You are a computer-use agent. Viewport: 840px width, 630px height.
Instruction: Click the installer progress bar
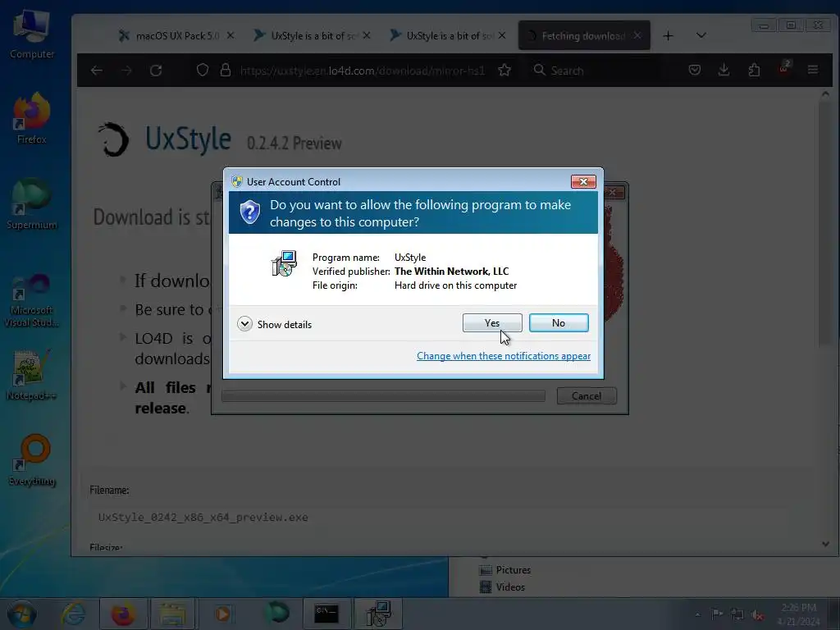[x=384, y=396]
